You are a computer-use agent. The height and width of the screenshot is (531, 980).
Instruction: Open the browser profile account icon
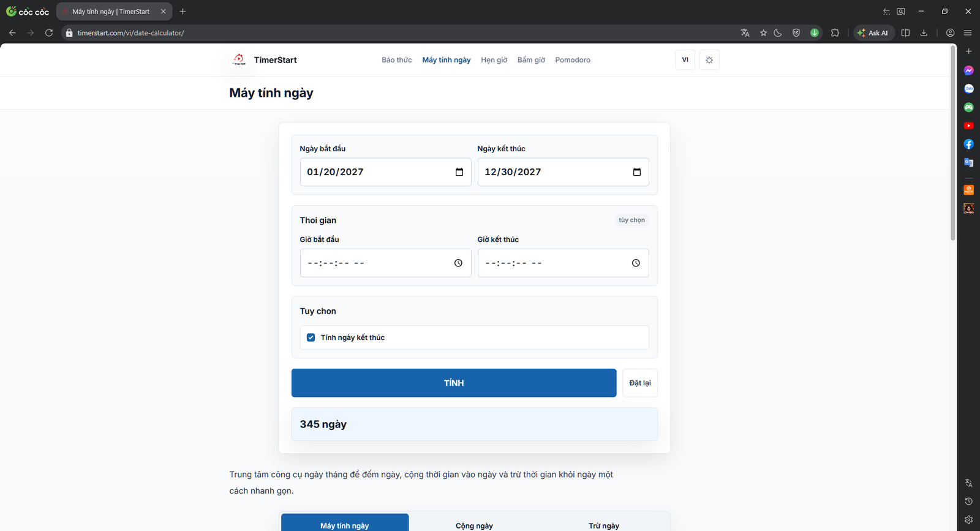pyautogui.click(x=950, y=33)
